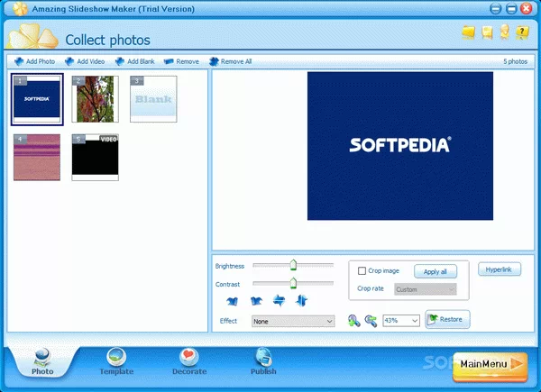Click the Remove All toolbar icon

coord(214,61)
